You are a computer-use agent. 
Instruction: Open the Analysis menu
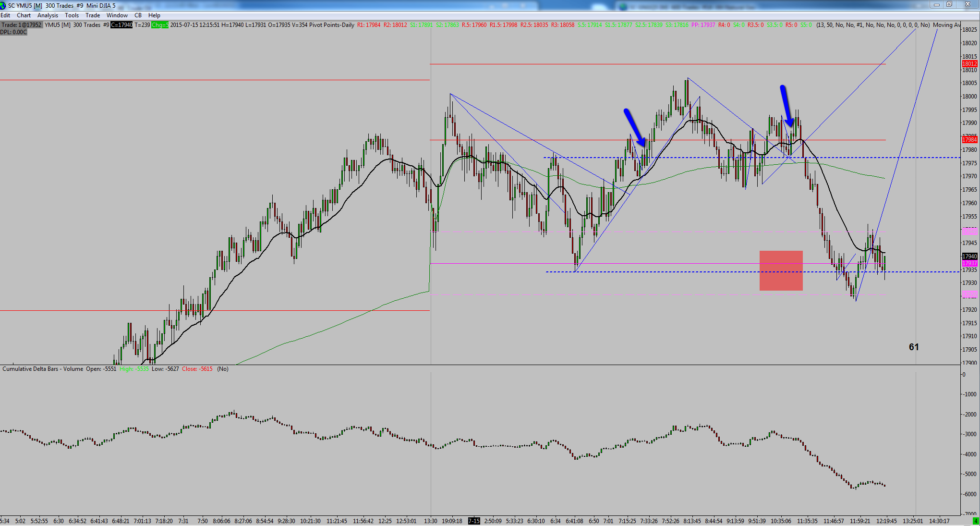point(48,15)
